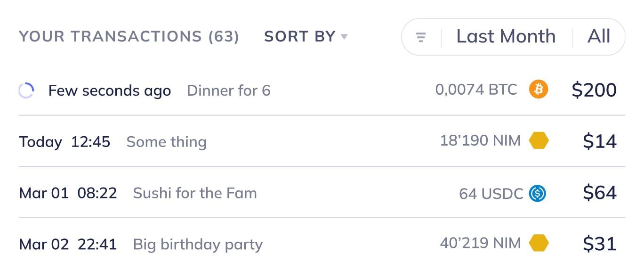This screenshot has height=262, width=644.
Task: Click the $64 amount
Action: (600, 193)
